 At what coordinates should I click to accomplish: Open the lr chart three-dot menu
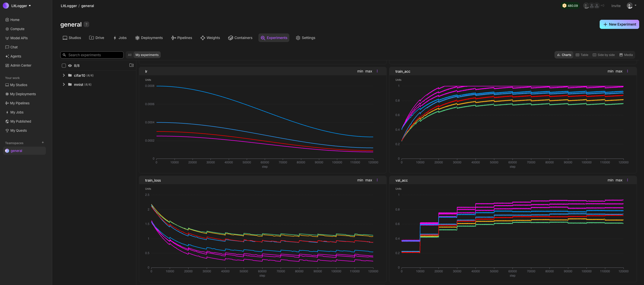[377, 71]
